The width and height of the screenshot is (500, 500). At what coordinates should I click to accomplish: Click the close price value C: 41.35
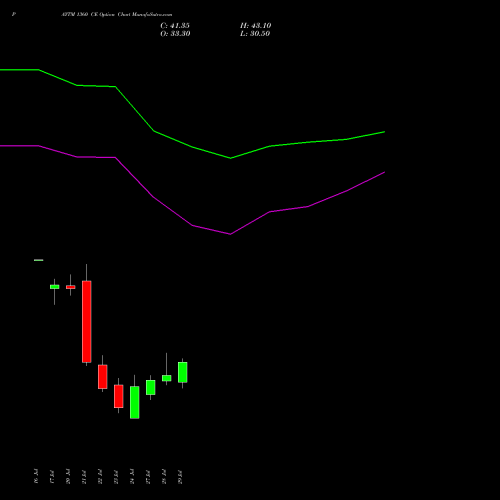point(175,26)
